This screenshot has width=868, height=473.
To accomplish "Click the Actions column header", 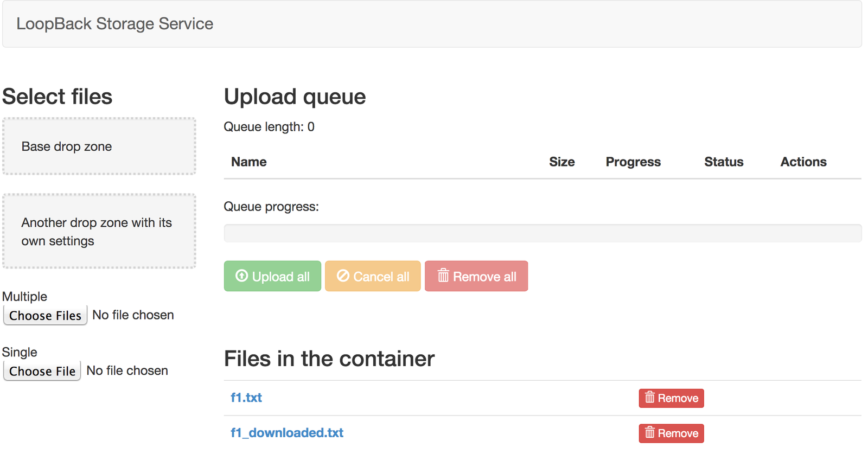I will pyautogui.click(x=803, y=162).
